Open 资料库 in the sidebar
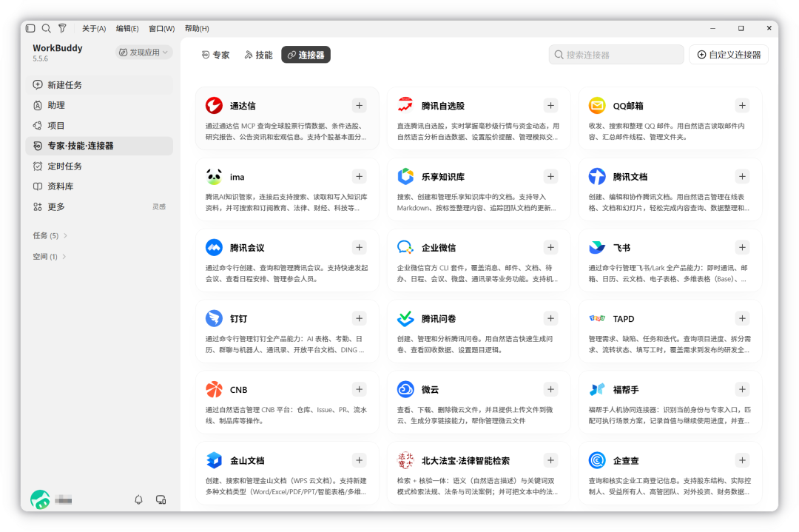 (x=99, y=186)
